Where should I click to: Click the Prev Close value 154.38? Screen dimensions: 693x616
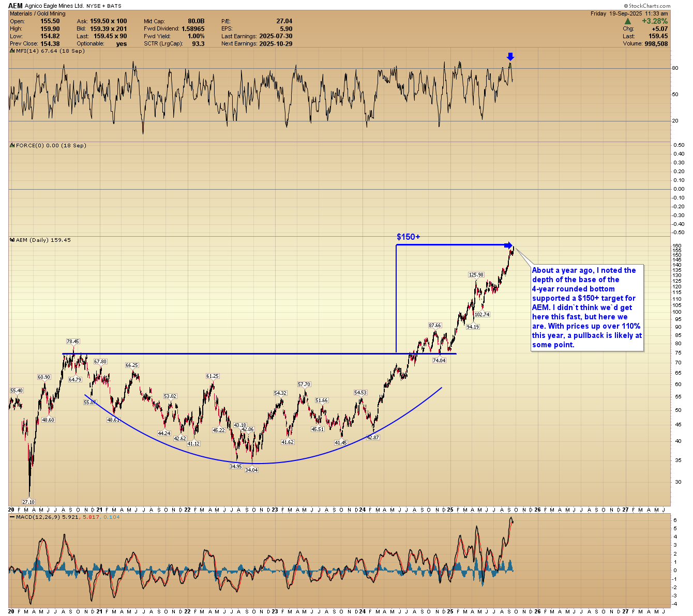click(x=50, y=44)
